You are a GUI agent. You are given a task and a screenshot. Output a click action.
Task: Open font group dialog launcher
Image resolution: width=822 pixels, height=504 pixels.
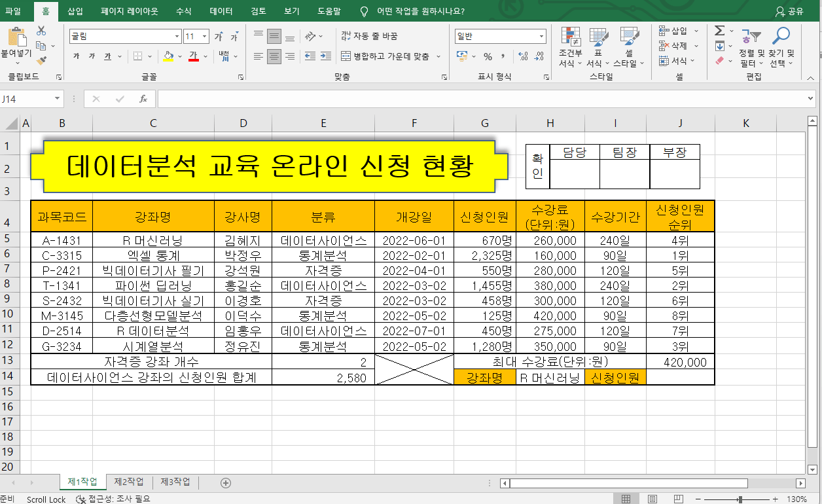coord(241,77)
